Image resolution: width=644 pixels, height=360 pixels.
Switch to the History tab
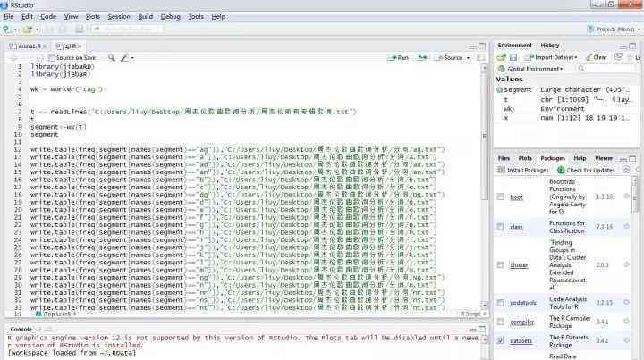(x=550, y=45)
